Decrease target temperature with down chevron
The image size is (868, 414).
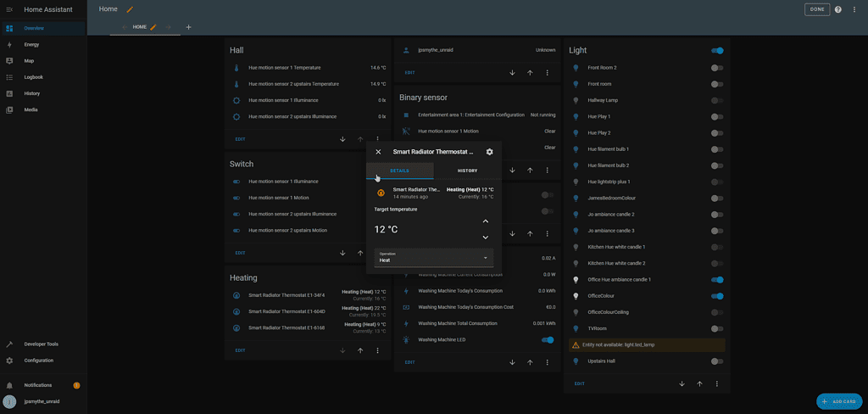[485, 238]
